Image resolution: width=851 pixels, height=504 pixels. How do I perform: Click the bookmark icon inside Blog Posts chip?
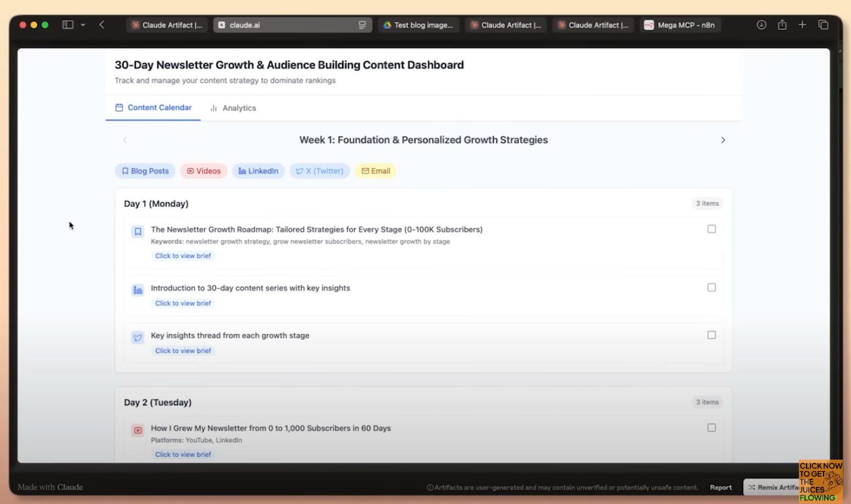coord(125,171)
